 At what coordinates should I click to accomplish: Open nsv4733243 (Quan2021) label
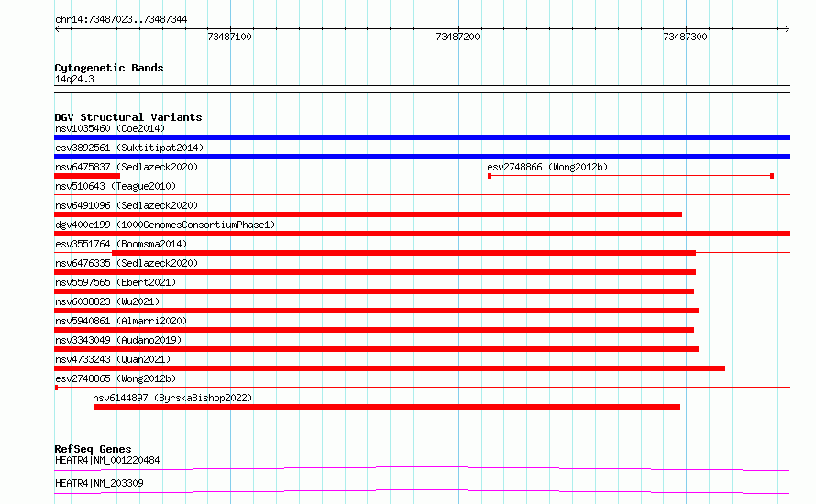tap(113, 359)
